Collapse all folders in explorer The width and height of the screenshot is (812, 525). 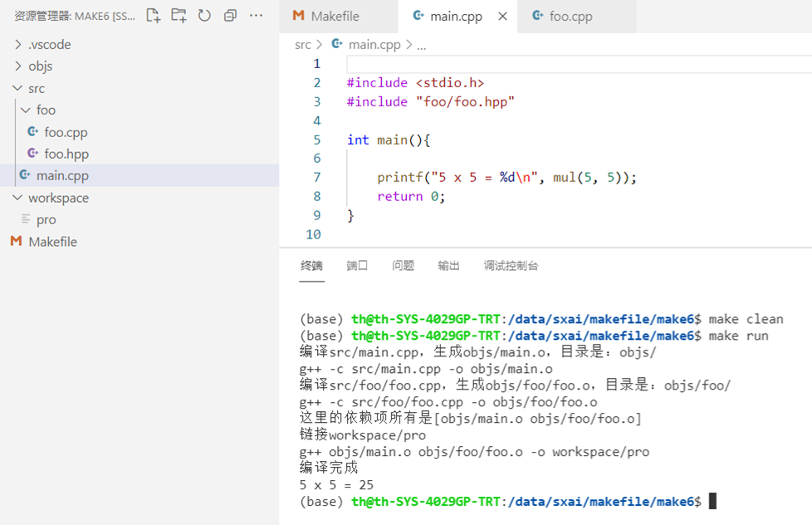click(230, 16)
